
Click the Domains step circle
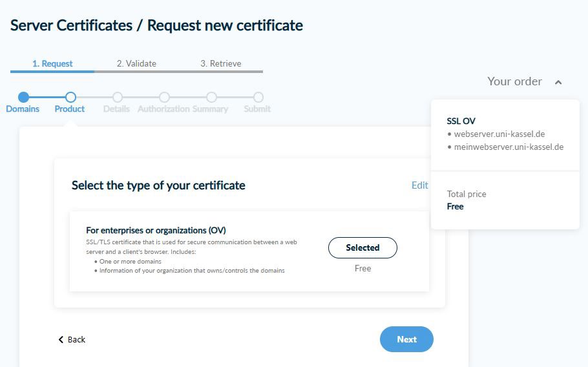tap(23, 98)
